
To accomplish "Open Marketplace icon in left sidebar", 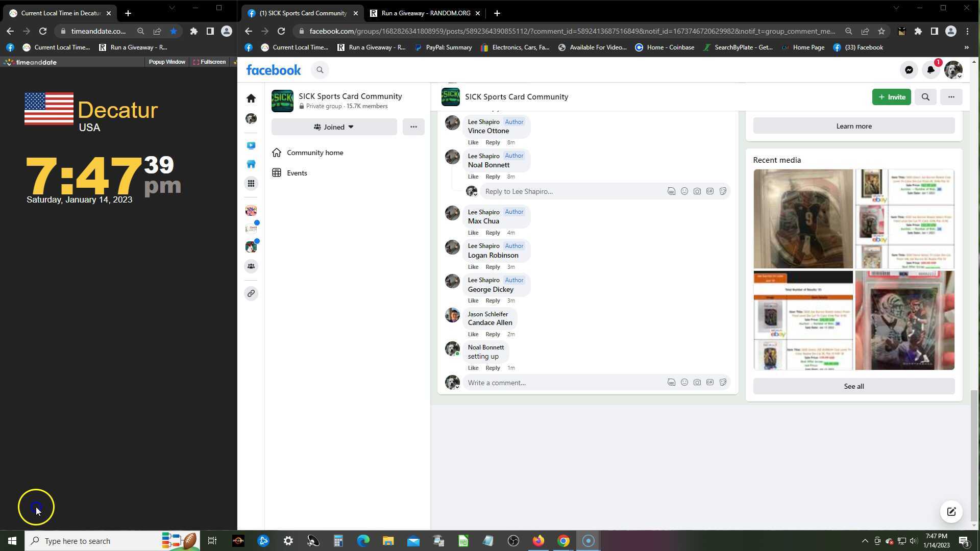I will [x=251, y=164].
